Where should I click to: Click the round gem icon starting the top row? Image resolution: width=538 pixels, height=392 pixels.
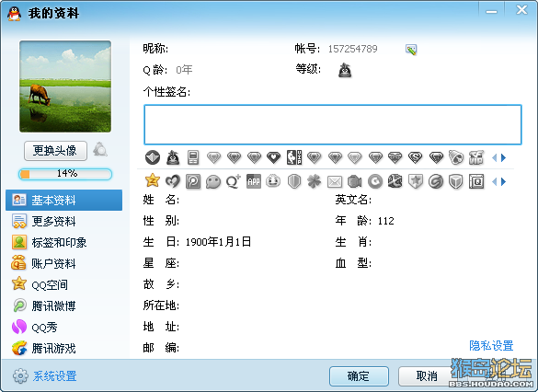tap(153, 157)
